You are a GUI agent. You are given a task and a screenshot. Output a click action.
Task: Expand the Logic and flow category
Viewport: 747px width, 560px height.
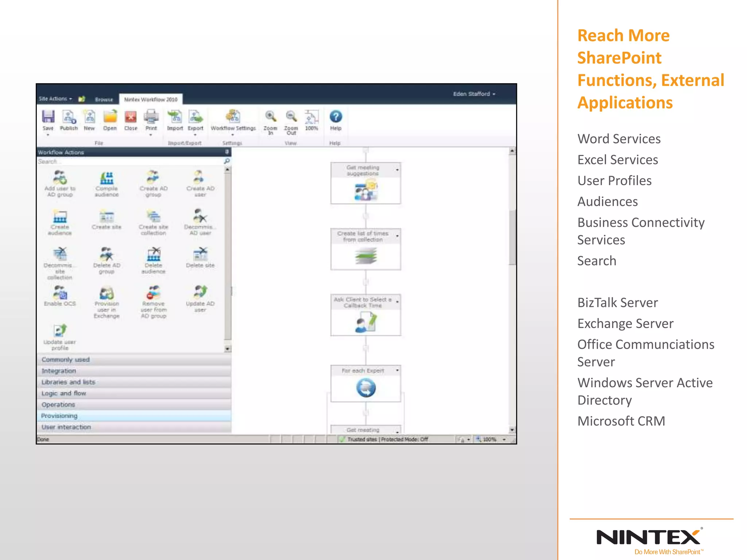(x=134, y=393)
